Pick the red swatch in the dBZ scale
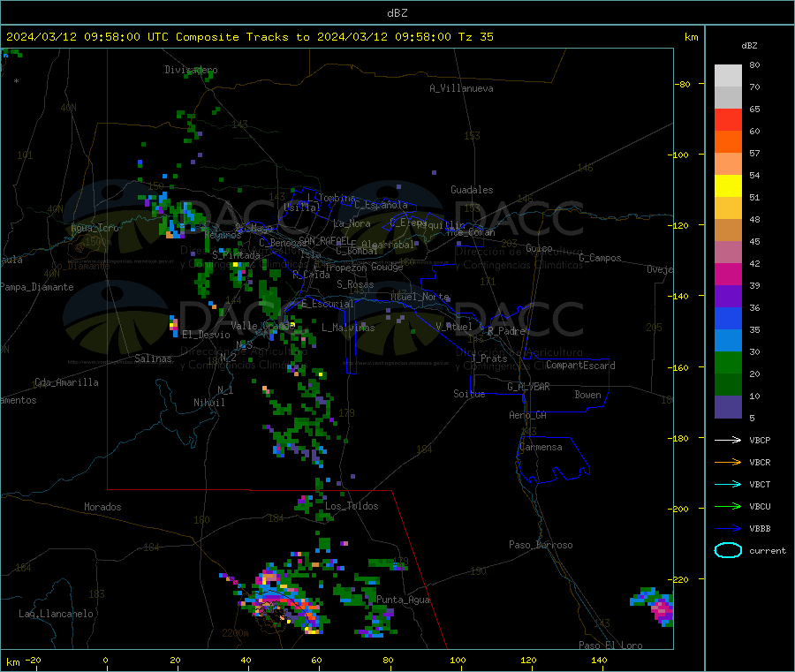The image size is (795, 672). pos(728,119)
